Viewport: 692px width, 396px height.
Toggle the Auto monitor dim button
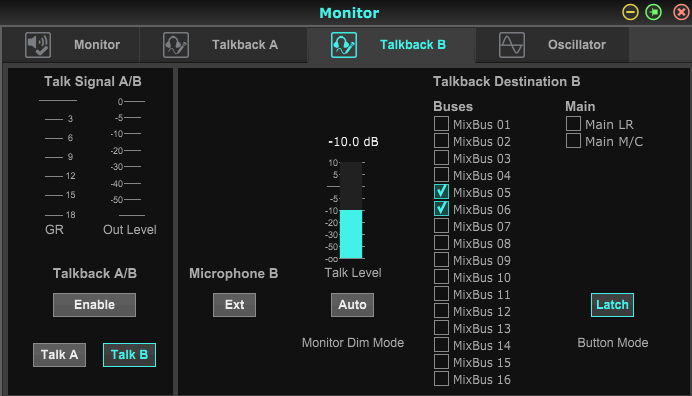(352, 305)
